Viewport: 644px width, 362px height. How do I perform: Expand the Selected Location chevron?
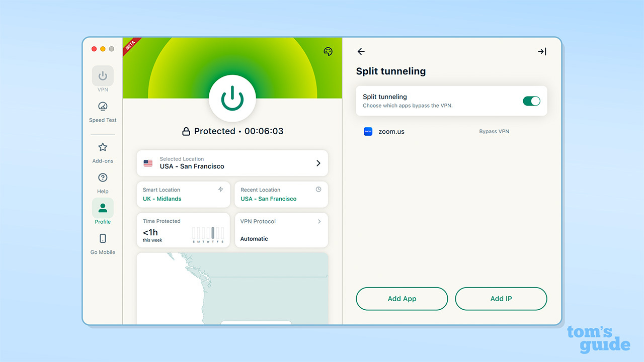[318, 163]
